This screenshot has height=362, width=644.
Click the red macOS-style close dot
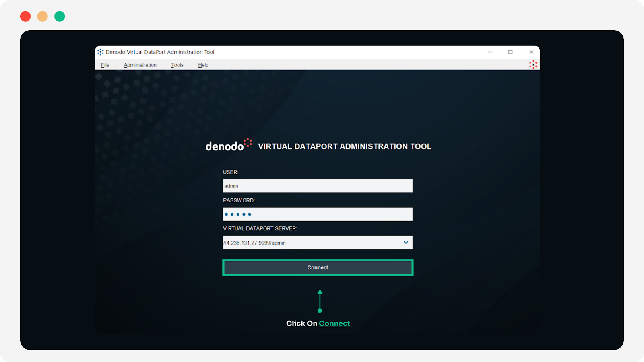25,16
